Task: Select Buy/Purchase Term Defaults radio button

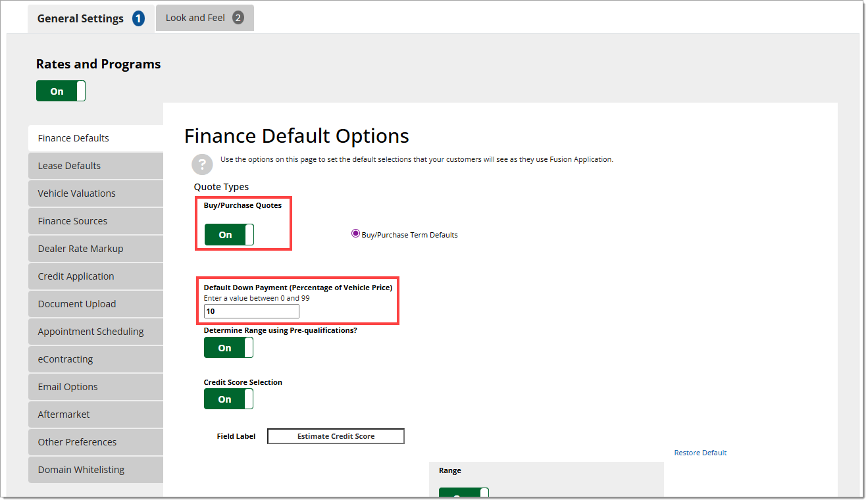Action: pos(356,234)
